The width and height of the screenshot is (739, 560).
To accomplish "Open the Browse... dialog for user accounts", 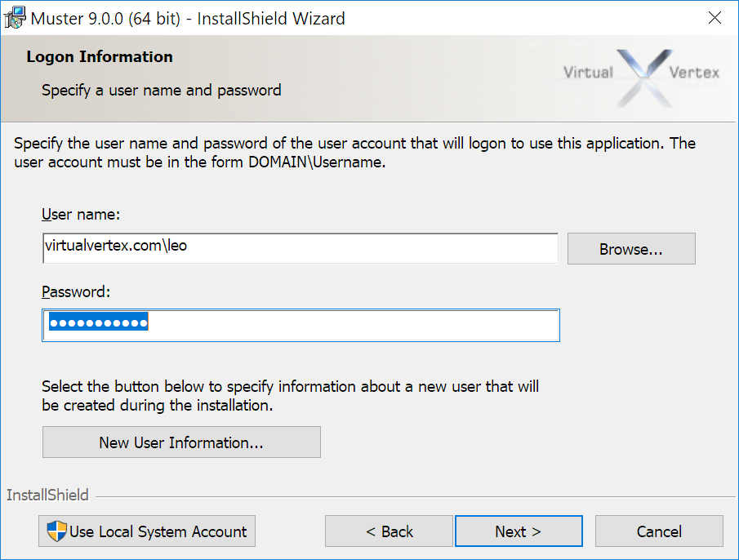I will click(630, 250).
